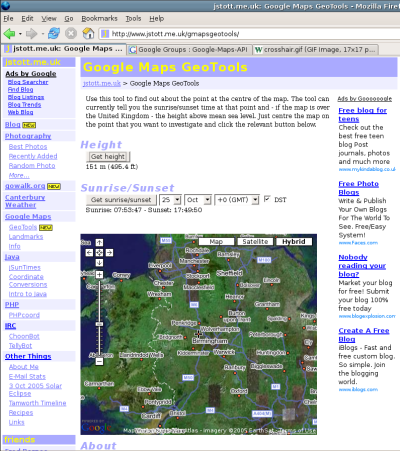400x451 pixels.
Task: Click the Get height button
Action: [108, 157]
